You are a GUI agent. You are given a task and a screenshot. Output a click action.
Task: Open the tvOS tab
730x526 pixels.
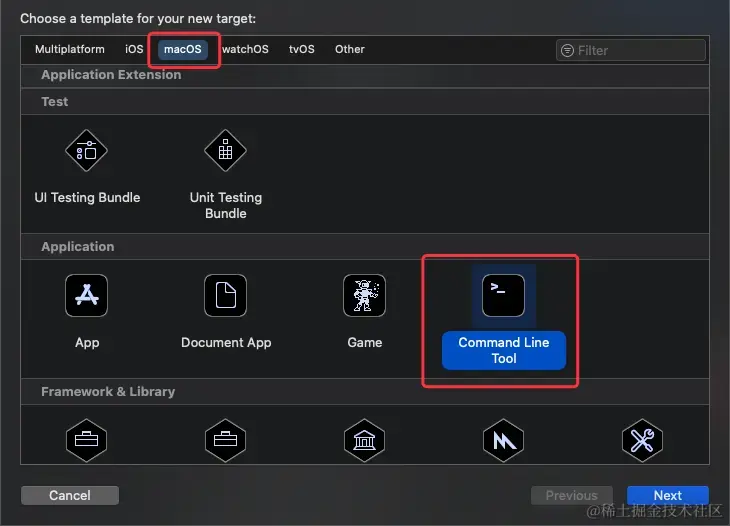point(302,49)
